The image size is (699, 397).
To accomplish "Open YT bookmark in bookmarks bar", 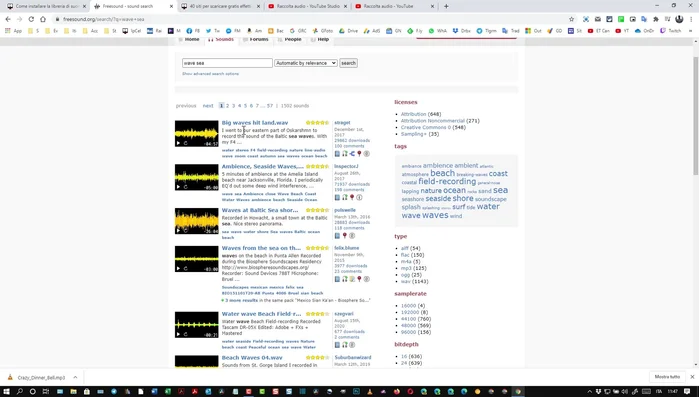I will [622, 31].
